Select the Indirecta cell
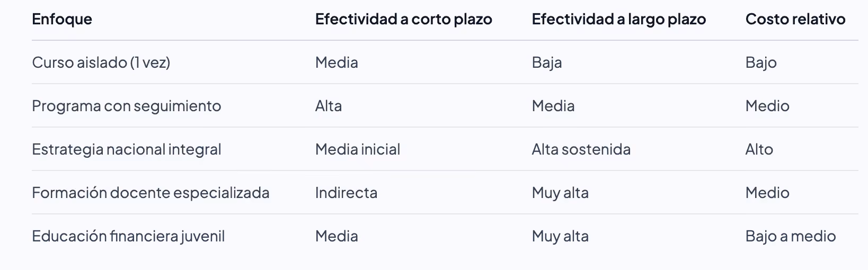The width and height of the screenshot is (868, 270). coord(347,193)
